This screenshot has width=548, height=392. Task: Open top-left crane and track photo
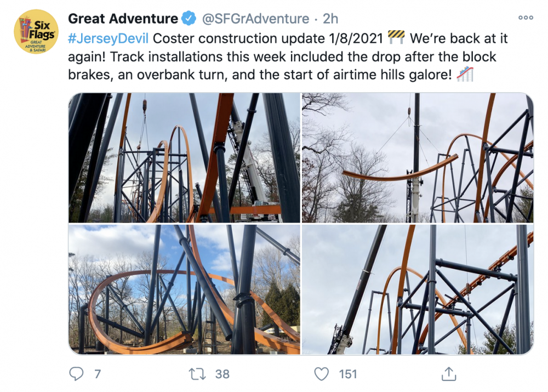pos(185,158)
